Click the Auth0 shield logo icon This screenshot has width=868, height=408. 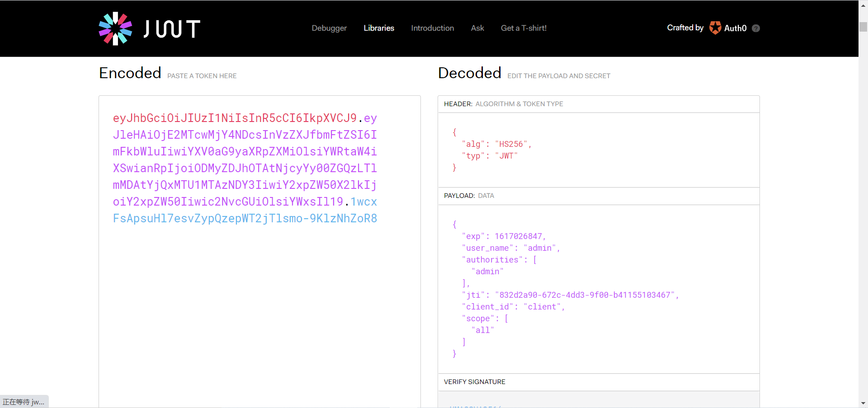[x=715, y=28]
